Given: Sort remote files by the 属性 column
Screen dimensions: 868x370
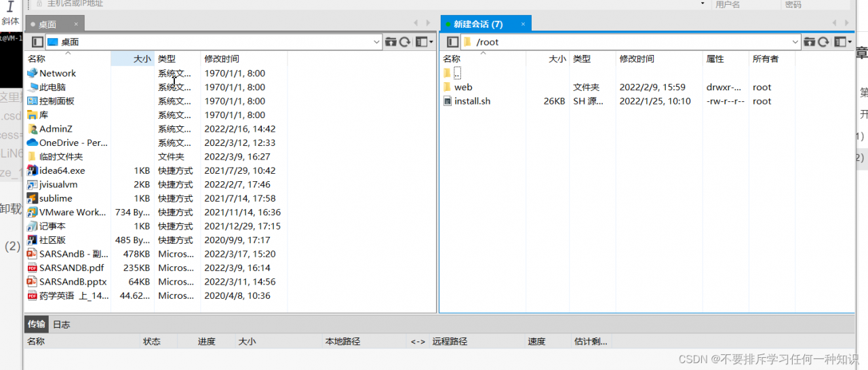Looking at the screenshot, I should (726, 59).
